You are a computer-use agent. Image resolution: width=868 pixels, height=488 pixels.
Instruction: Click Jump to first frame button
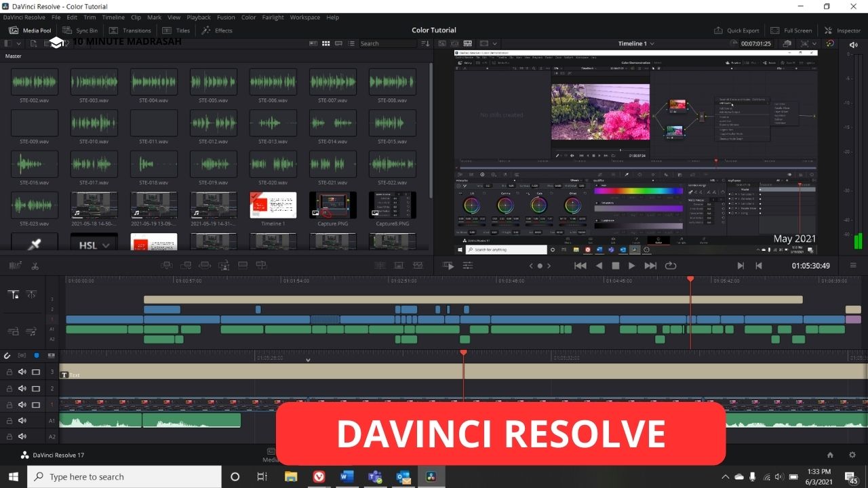click(580, 266)
